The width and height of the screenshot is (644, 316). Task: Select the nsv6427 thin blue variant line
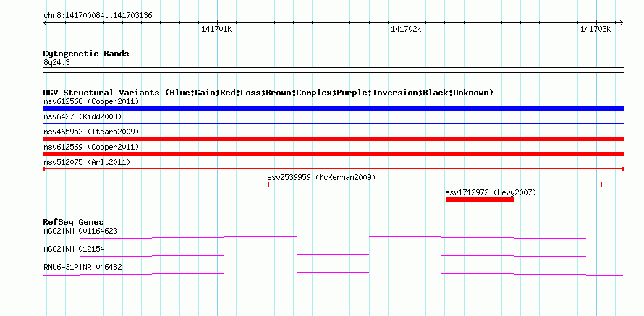(333, 123)
